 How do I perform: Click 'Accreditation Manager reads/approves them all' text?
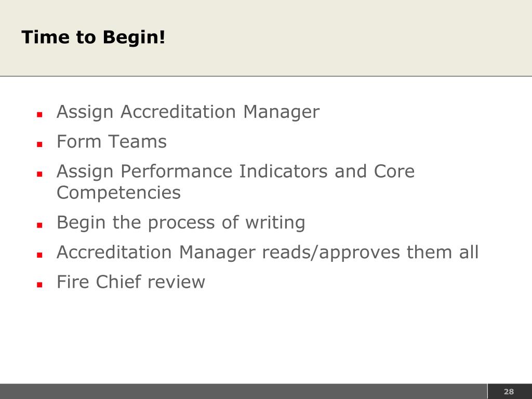click(x=268, y=252)
